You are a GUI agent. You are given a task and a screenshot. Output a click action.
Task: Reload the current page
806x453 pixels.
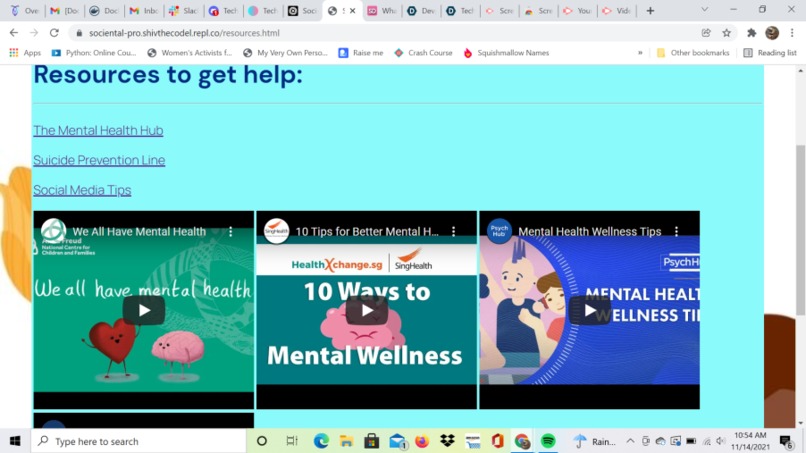coord(54,33)
